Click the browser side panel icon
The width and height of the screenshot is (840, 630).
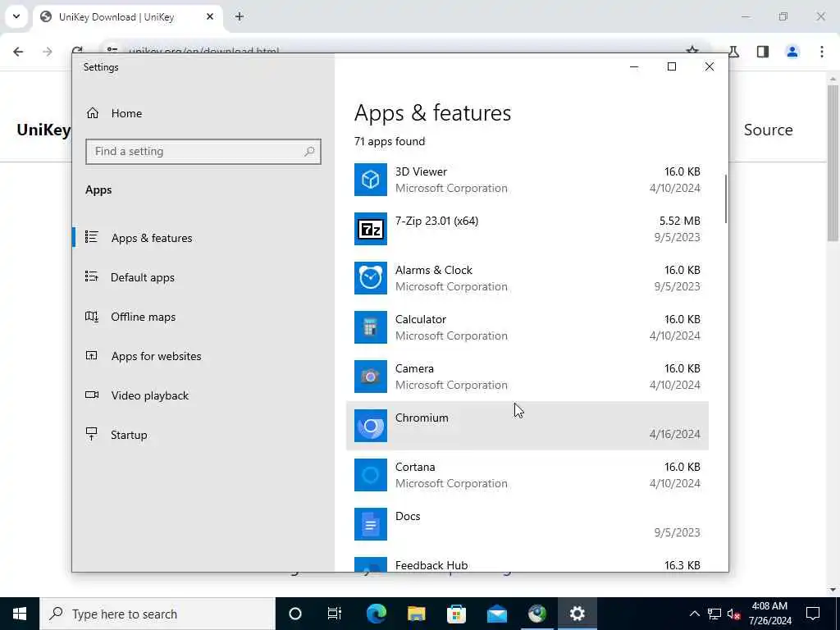click(x=763, y=52)
